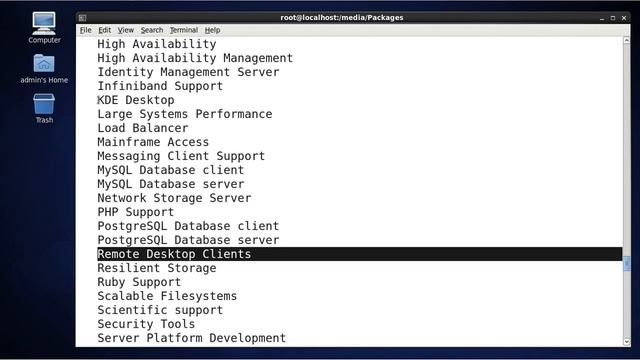Open the Help menu
Viewport: 640px width, 360px height.
212,30
